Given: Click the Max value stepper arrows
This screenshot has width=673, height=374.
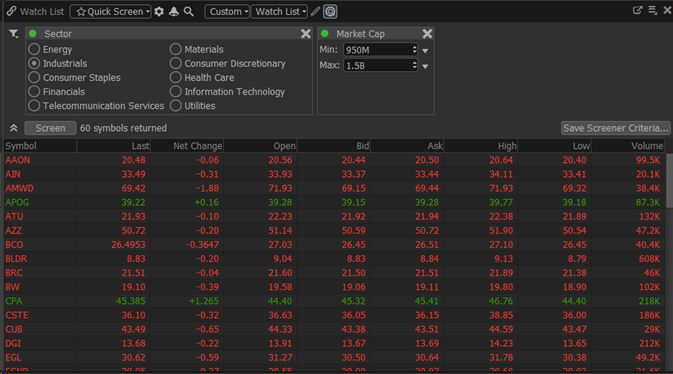Looking at the screenshot, I should [x=414, y=65].
